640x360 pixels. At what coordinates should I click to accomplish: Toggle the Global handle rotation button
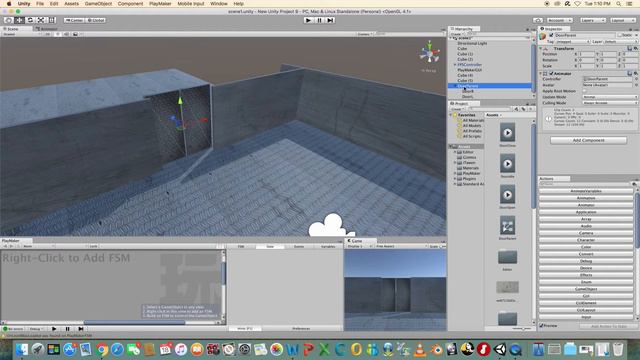96,20
